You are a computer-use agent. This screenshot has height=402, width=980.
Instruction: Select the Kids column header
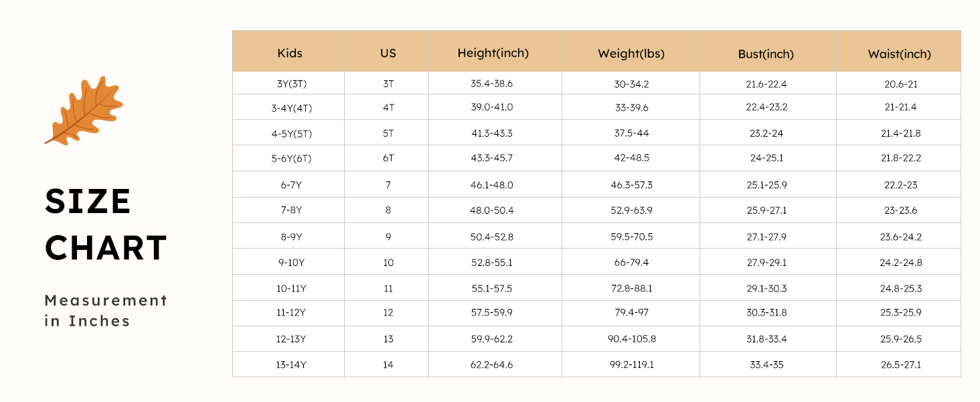point(290,53)
